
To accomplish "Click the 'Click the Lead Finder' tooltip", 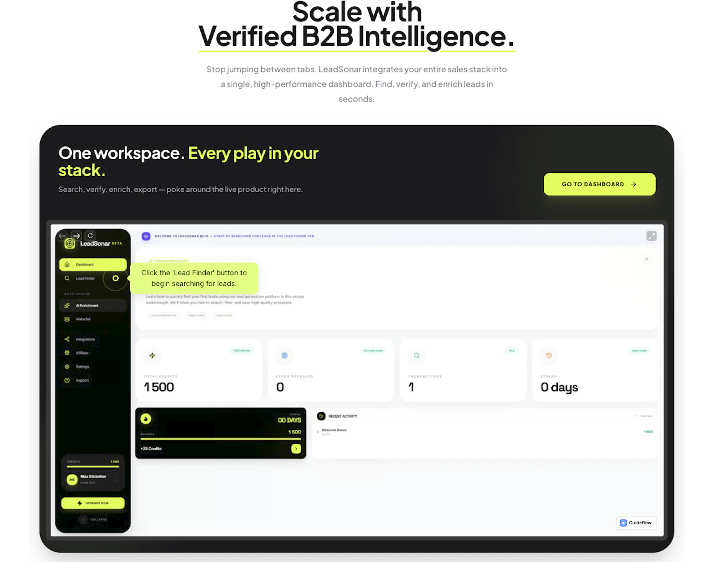I will [x=194, y=278].
